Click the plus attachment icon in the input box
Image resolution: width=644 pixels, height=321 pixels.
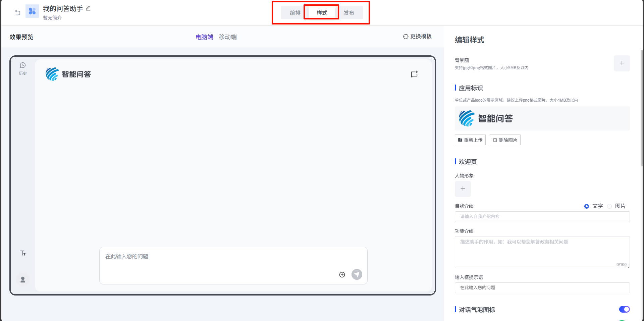tap(342, 275)
